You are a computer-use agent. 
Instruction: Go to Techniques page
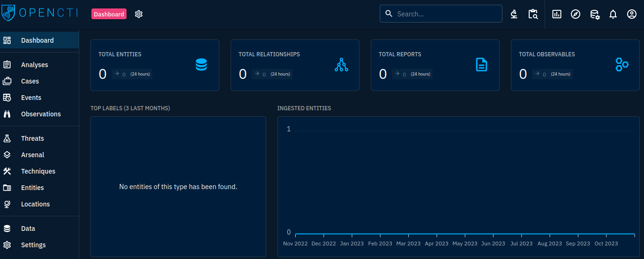[38, 171]
